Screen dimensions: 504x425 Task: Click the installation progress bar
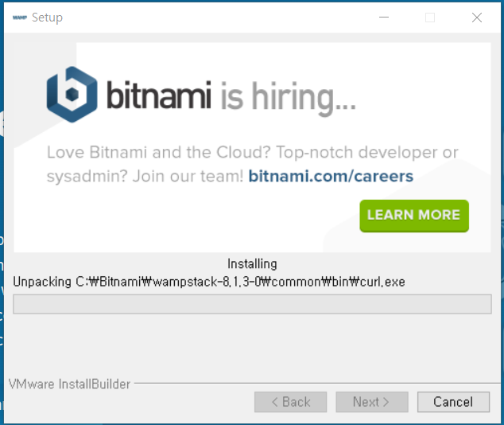coord(252,304)
